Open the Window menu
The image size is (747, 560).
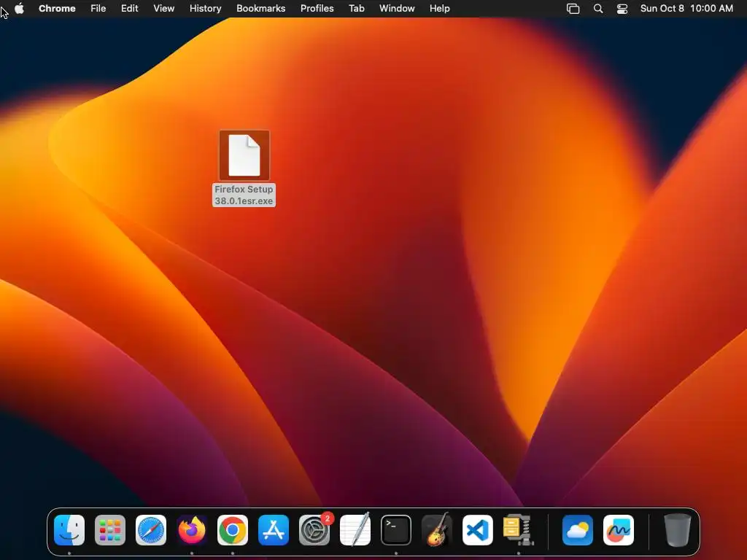click(397, 8)
